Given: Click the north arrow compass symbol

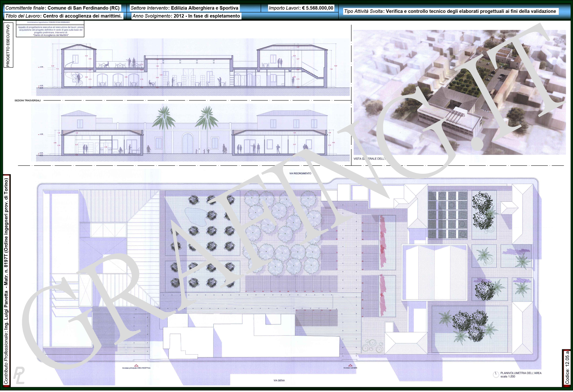Looking at the screenshot, I should coord(496,375).
